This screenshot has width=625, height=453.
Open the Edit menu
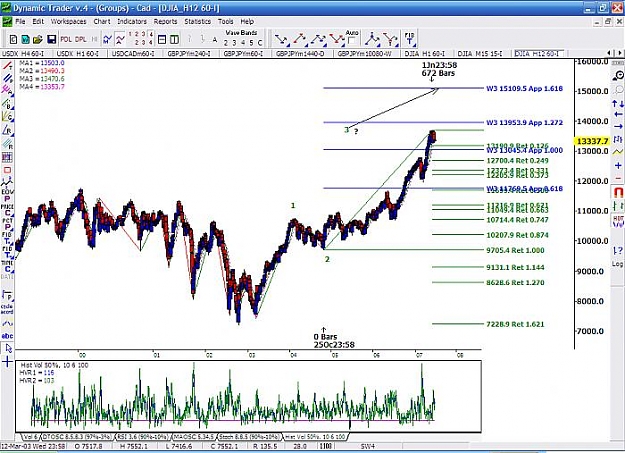(38, 22)
